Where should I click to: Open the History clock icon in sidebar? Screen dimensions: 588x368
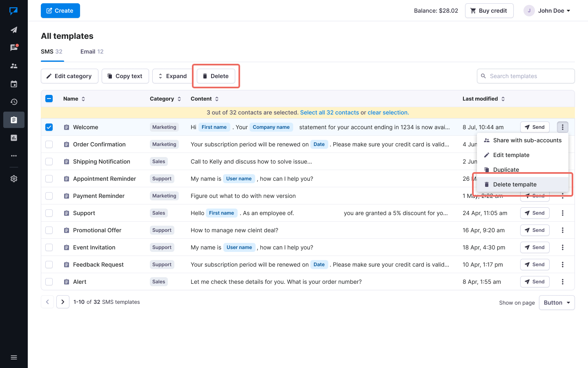click(14, 102)
